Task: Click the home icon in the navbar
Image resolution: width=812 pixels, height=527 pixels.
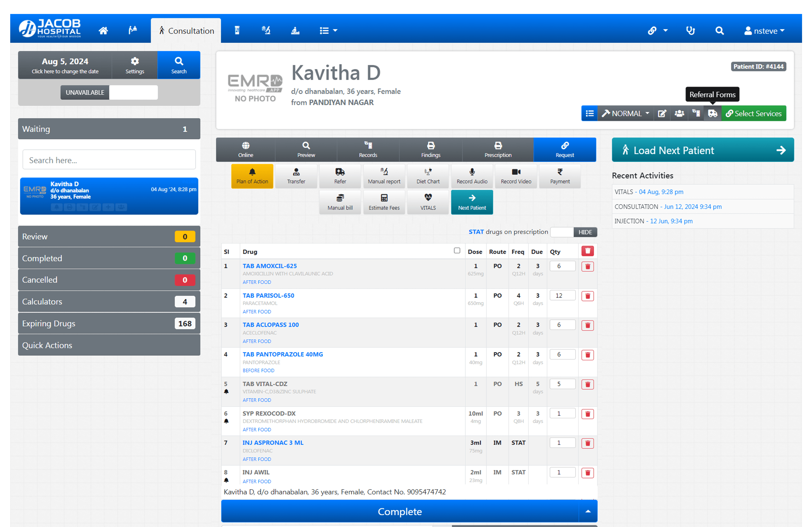Action: pos(103,31)
